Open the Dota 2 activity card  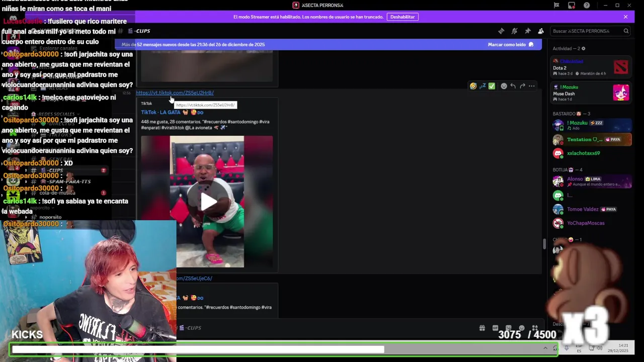591,67
